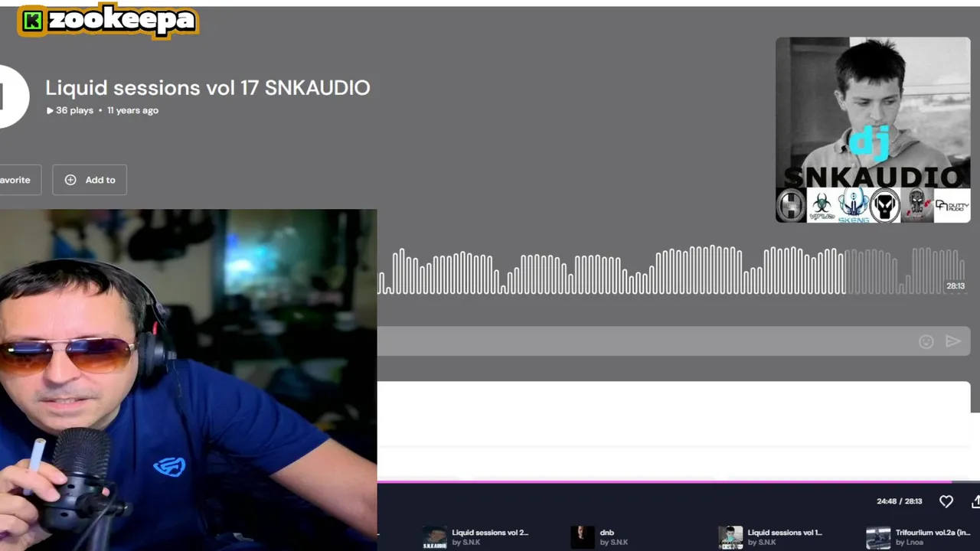This screenshot has width=980, height=551.
Task: Click the large round play button
Action: click(11, 96)
